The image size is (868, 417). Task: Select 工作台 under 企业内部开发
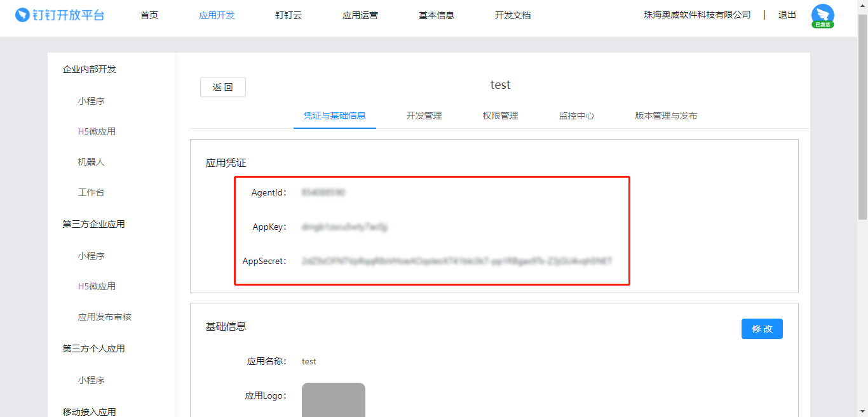point(91,192)
